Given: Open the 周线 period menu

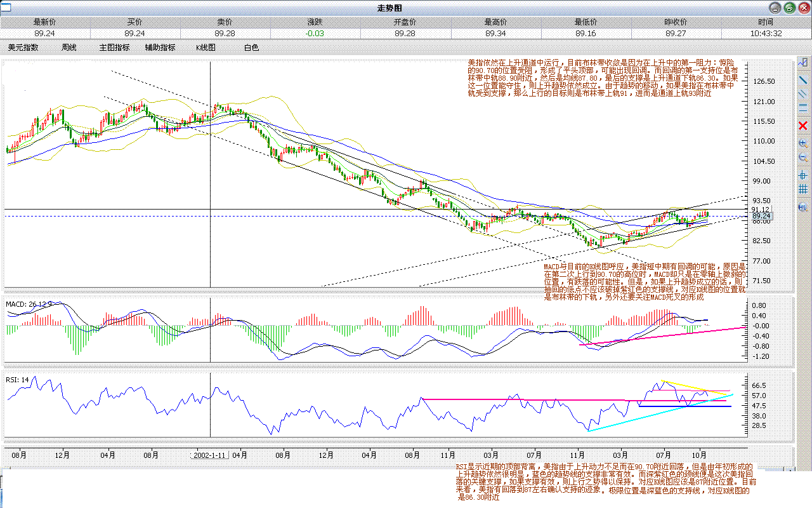Looking at the screenshot, I should (69, 47).
